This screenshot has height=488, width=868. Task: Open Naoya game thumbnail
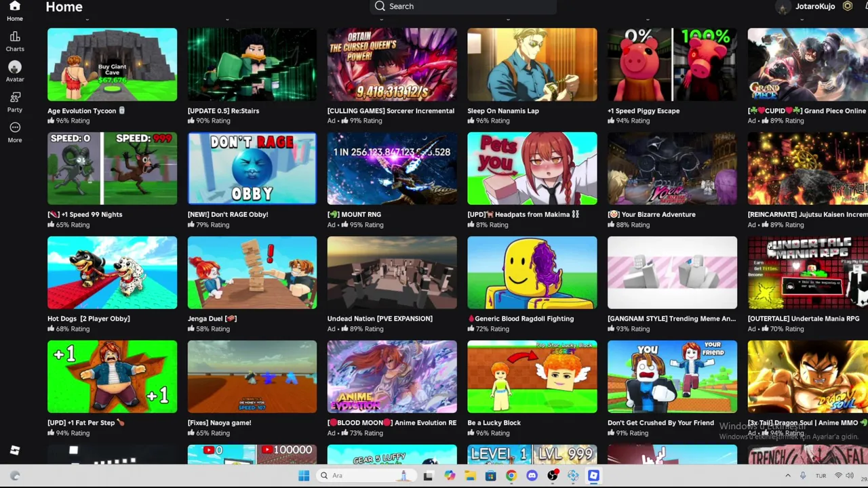(252, 377)
